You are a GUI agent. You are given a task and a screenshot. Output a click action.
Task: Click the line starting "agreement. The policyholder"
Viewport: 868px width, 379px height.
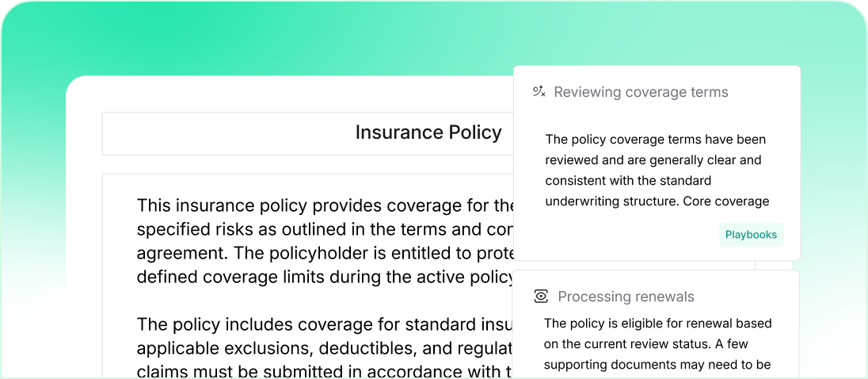click(x=325, y=253)
